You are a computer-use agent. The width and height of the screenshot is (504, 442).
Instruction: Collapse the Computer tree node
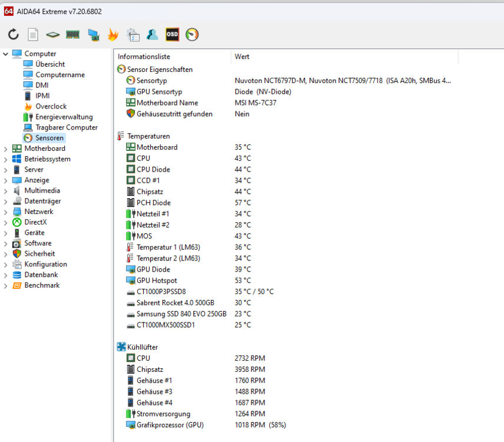[x=6, y=53]
